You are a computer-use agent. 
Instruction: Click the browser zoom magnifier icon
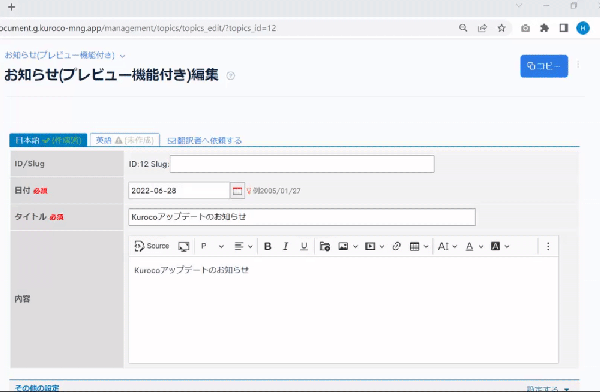[x=463, y=28]
